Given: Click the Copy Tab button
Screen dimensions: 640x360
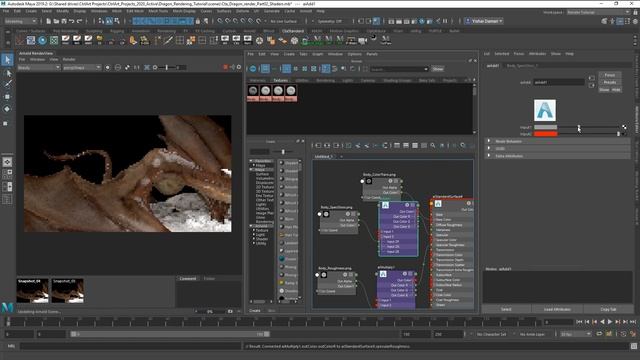Looking at the screenshot, I should click(608, 309).
